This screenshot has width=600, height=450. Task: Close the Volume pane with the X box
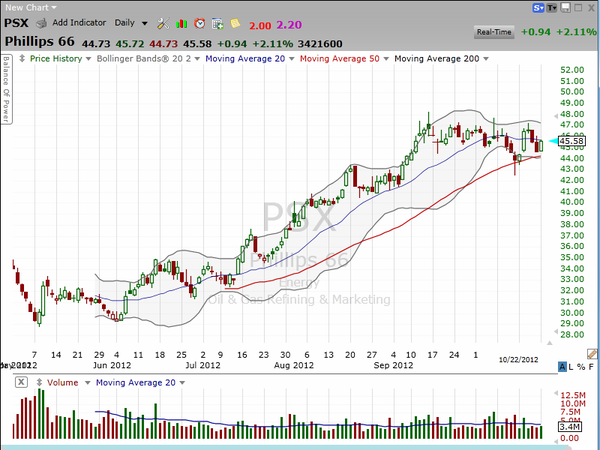pyautogui.click(x=21, y=382)
